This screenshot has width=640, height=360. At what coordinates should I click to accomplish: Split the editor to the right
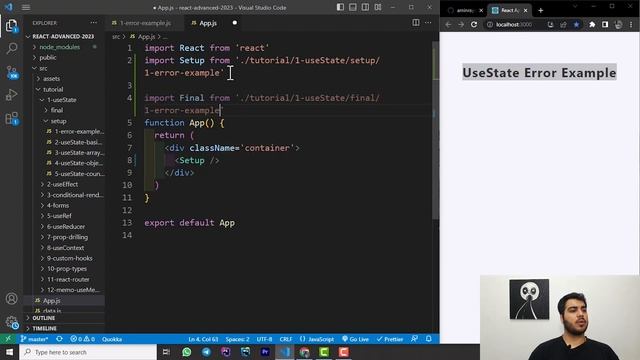[x=416, y=23]
